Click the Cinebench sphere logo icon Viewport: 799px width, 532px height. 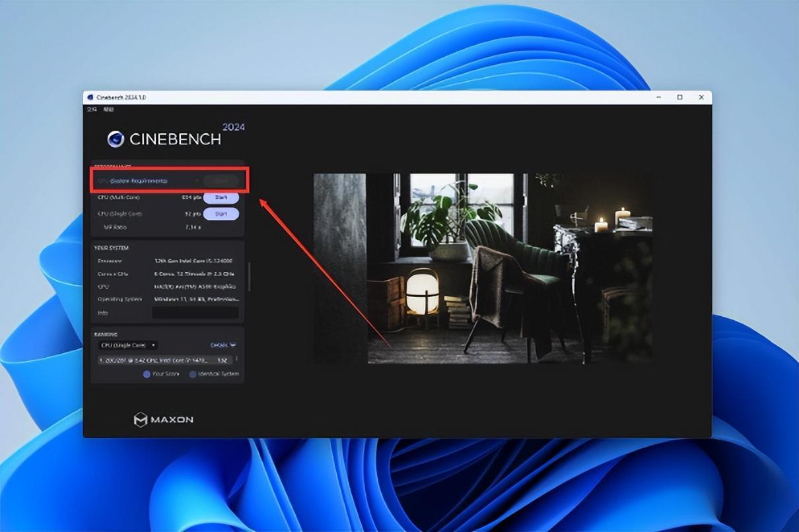(116, 139)
